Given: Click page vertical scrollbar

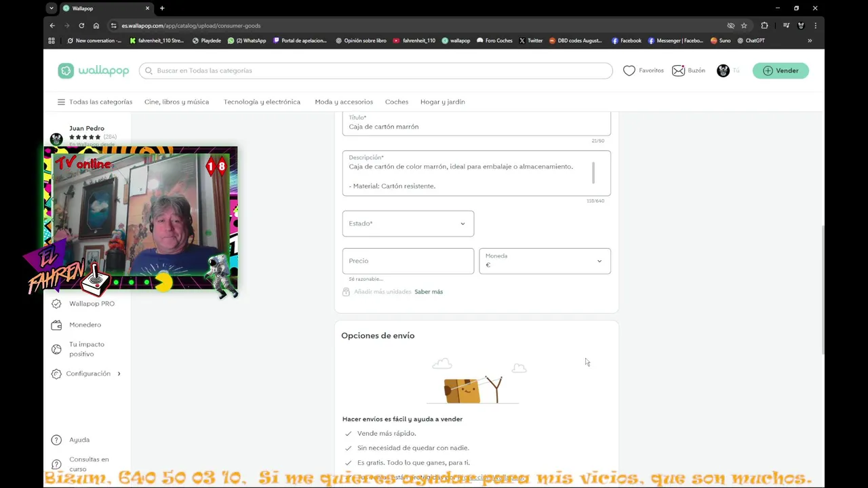Looking at the screenshot, I should (x=824, y=289).
